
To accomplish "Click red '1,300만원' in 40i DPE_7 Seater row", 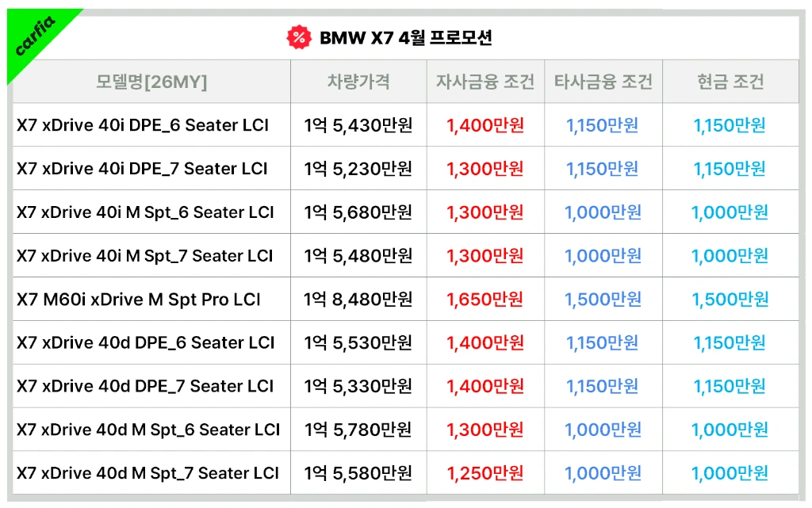I will tap(485, 169).
